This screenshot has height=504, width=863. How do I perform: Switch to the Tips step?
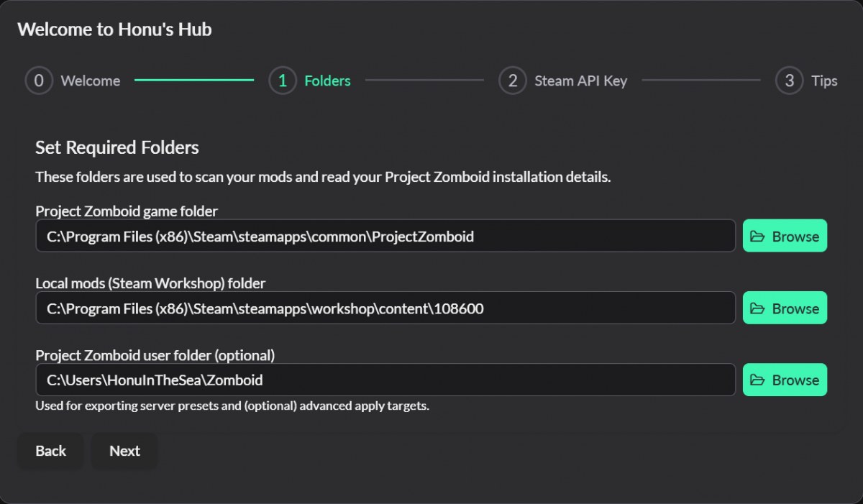(x=824, y=81)
